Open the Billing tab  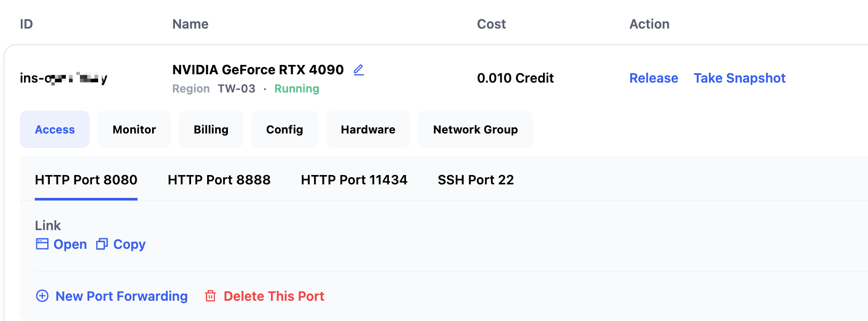click(211, 129)
